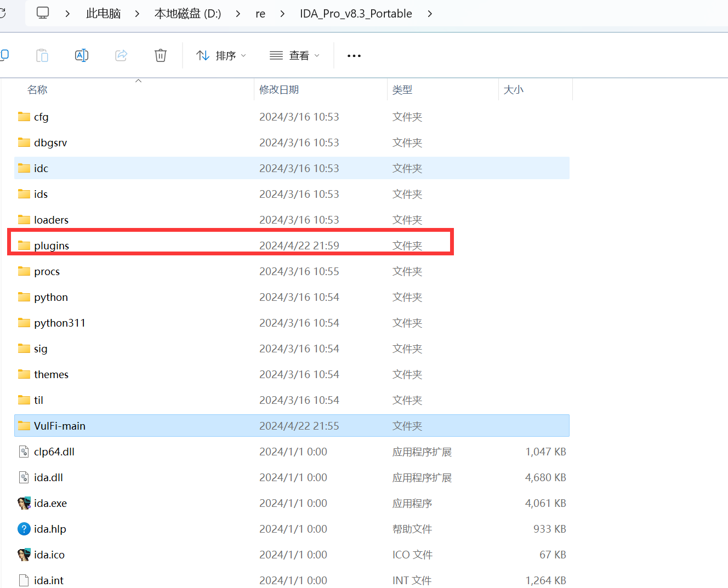
Task: Sort by 名称 column header
Action: pos(37,90)
